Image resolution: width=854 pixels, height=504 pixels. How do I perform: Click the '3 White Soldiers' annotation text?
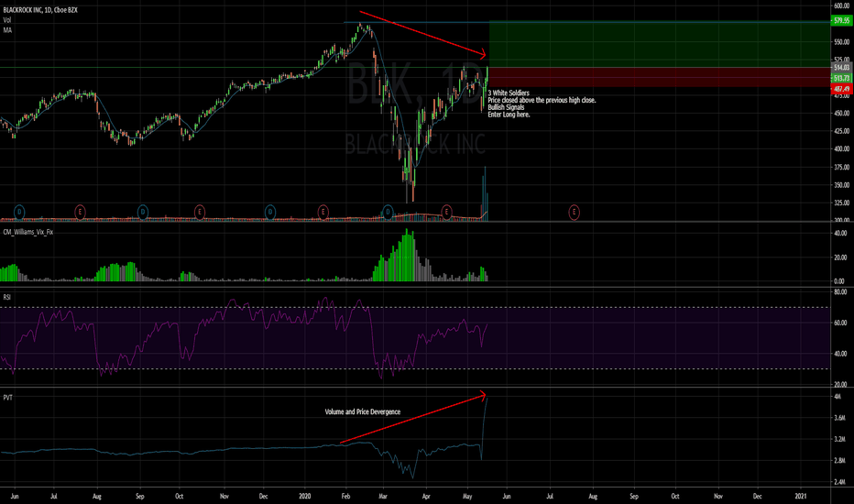point(509,93)
